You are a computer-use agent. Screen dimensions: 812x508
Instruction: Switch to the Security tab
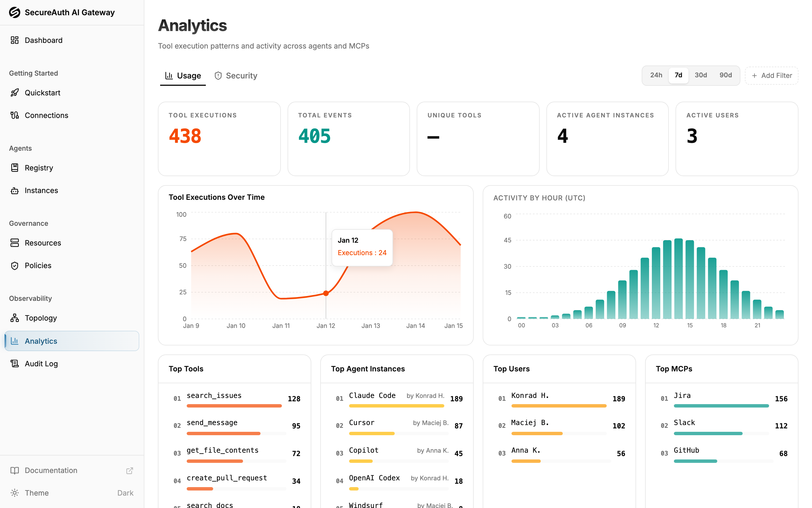point(236,76)
